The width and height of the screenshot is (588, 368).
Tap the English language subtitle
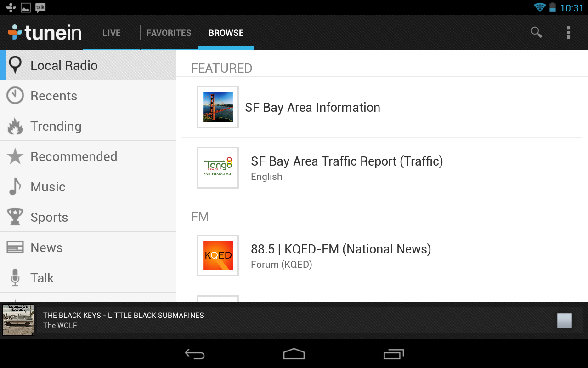coord(266,177)
